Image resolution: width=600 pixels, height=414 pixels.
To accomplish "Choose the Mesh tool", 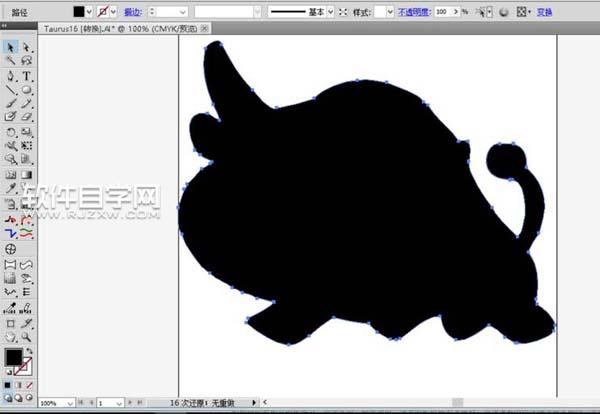I will point(10,175).
